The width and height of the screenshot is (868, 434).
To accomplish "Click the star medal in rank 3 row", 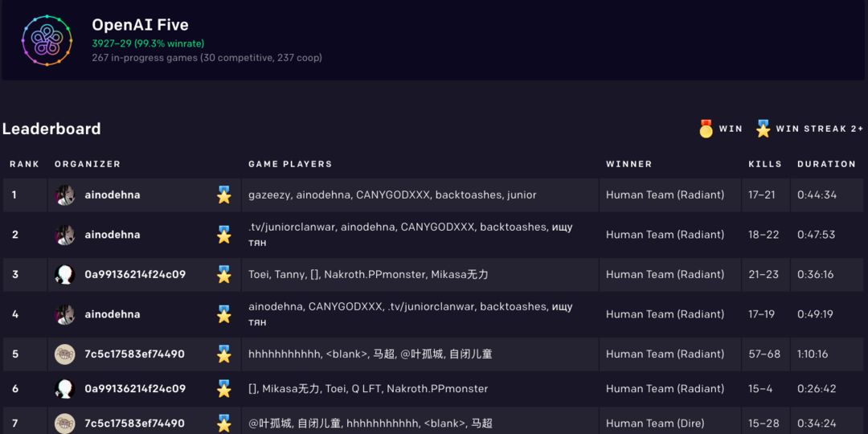I will [x=223, y=274].
